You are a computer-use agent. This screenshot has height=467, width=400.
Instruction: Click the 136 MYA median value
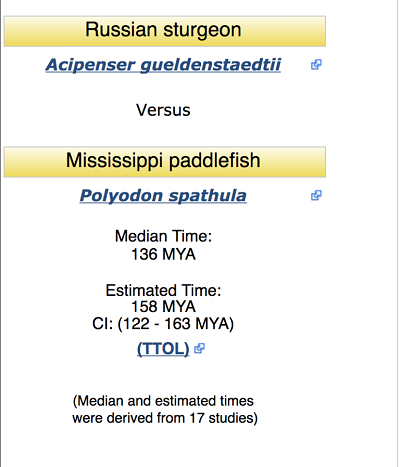click(163, 254)
